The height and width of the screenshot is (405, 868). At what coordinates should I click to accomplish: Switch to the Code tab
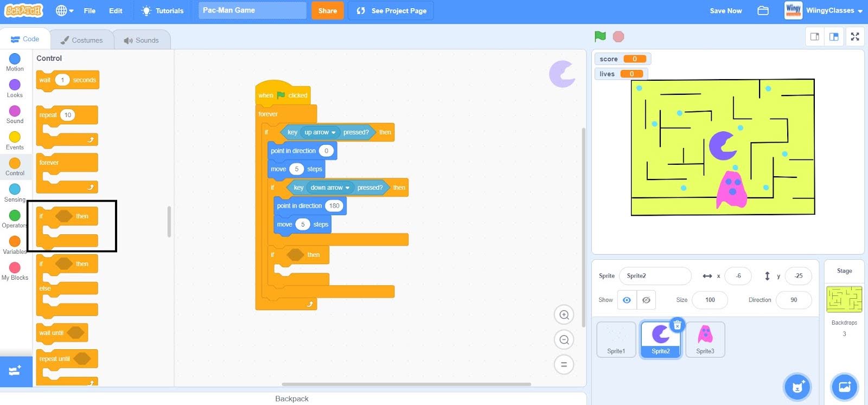coord(25,39)
